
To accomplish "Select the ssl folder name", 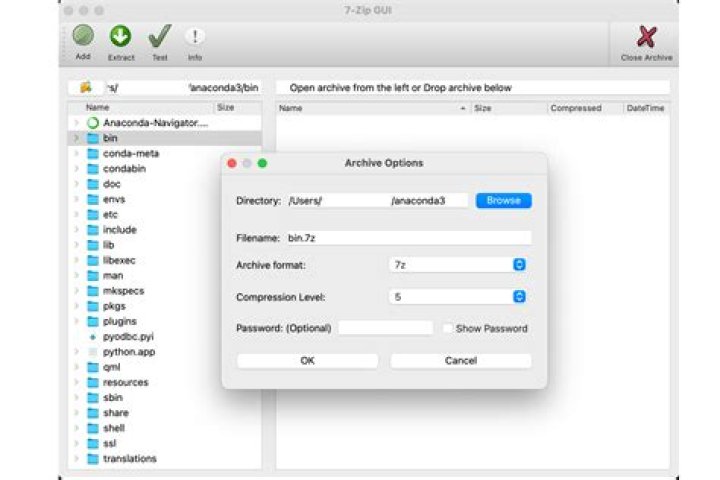I will pyautogui.click(x=109, y=443).
